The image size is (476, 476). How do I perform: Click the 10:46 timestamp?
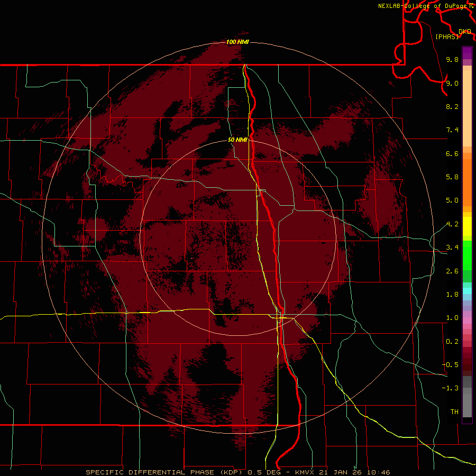pos(379,472)
